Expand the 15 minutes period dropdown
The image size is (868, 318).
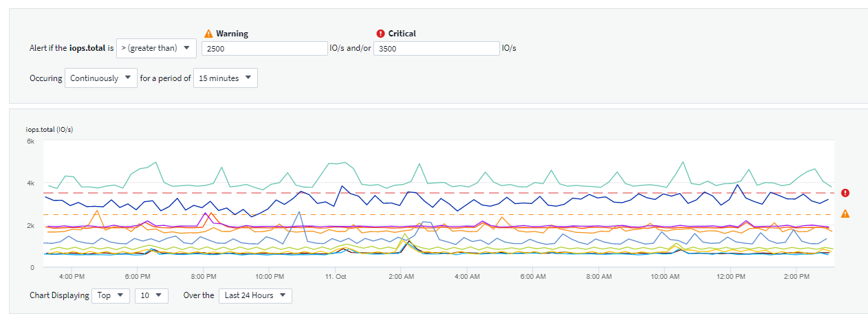226,78
